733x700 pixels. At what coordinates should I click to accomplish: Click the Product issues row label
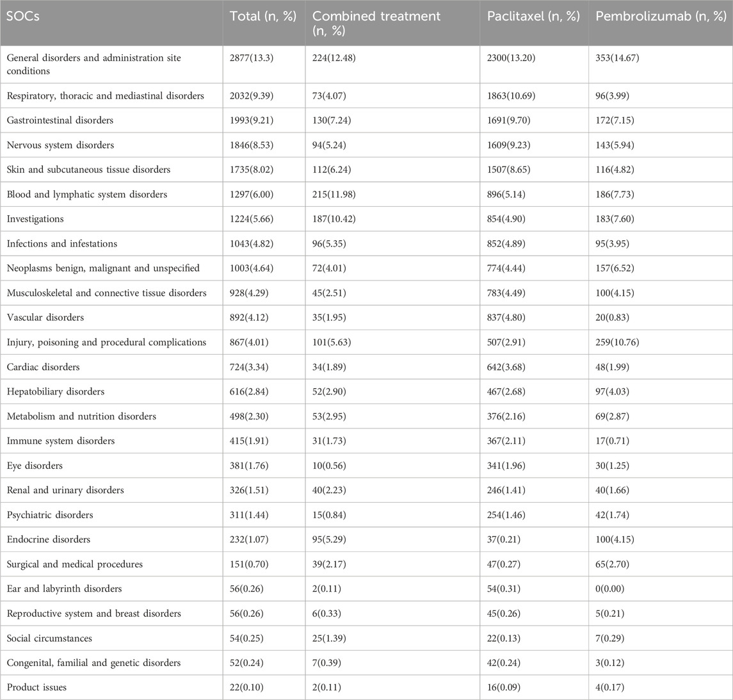click(36, 687)
